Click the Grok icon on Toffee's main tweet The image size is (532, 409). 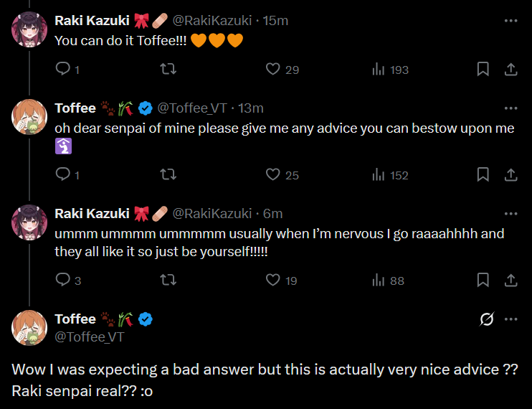pos(485,319)
